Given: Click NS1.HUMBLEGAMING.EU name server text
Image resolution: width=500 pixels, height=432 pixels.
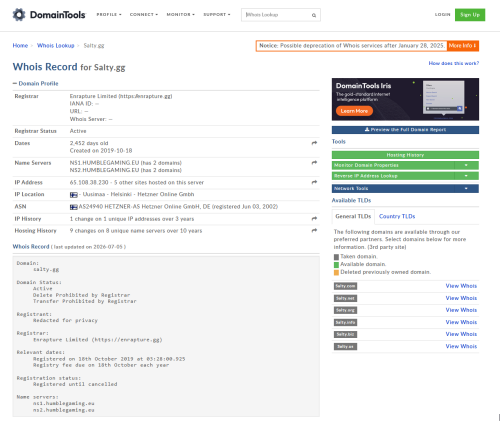Looking at the screenshot, I should [x=104, y=163].
